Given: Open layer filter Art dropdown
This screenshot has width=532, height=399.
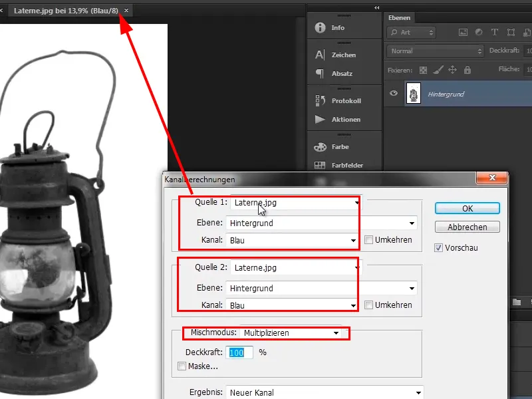Looking at the screenshot, I should coord(411,33).
